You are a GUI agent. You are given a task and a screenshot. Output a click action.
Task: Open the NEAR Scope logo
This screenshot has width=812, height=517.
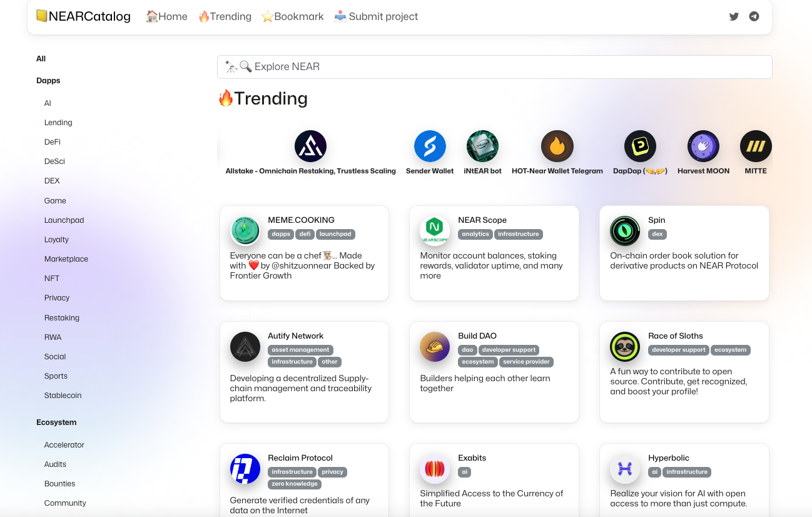point(435,230)
